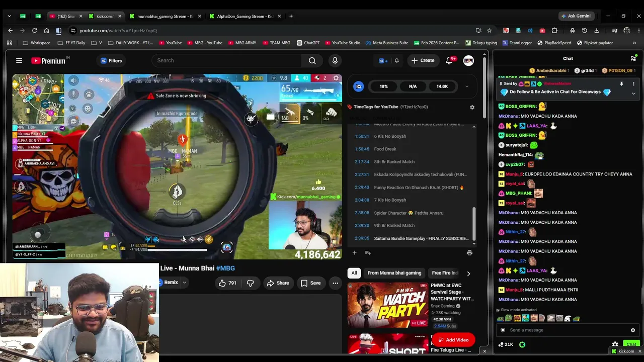Open browser home page
This screenshot has height=362, width=644.
click(46, 31)
